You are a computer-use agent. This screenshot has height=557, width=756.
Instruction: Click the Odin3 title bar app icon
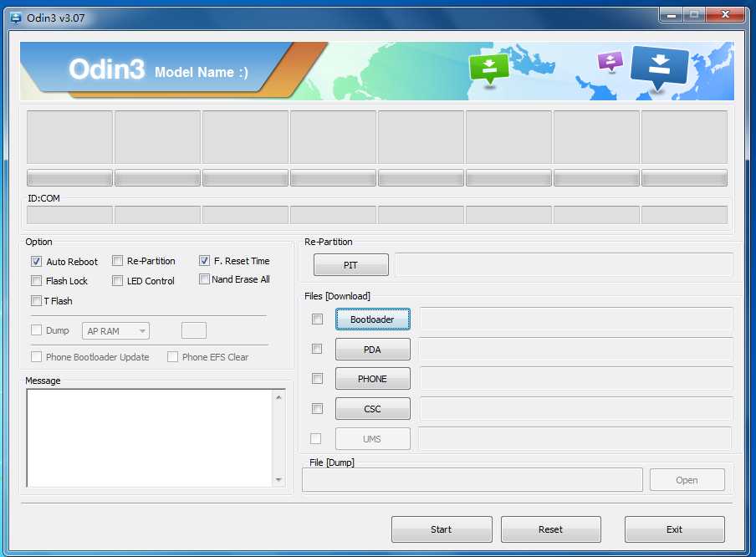pos(16,18)
